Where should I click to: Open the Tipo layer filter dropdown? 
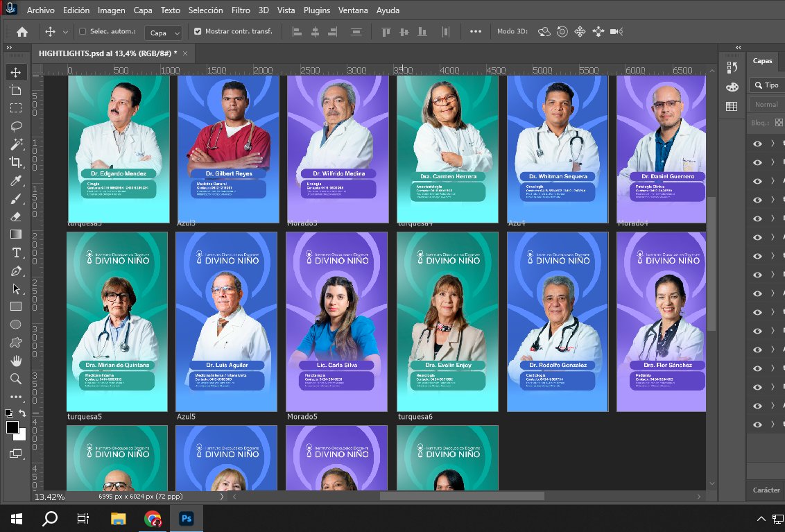click(x=767, y=85)
